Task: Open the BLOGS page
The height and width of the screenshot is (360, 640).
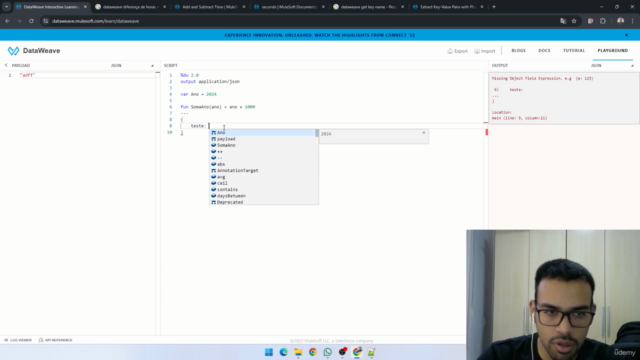Action: coord(518,51)
